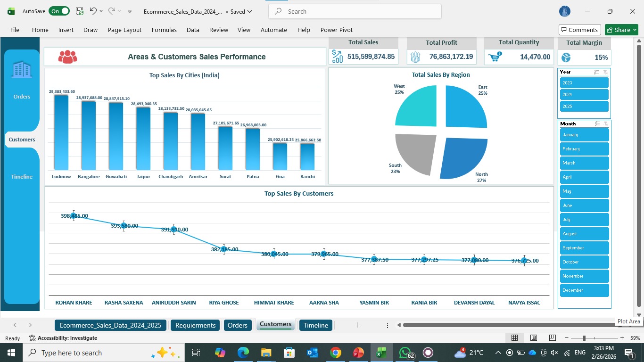
Task: Click the zoom slider handle
Action: (x=584, y=338)
